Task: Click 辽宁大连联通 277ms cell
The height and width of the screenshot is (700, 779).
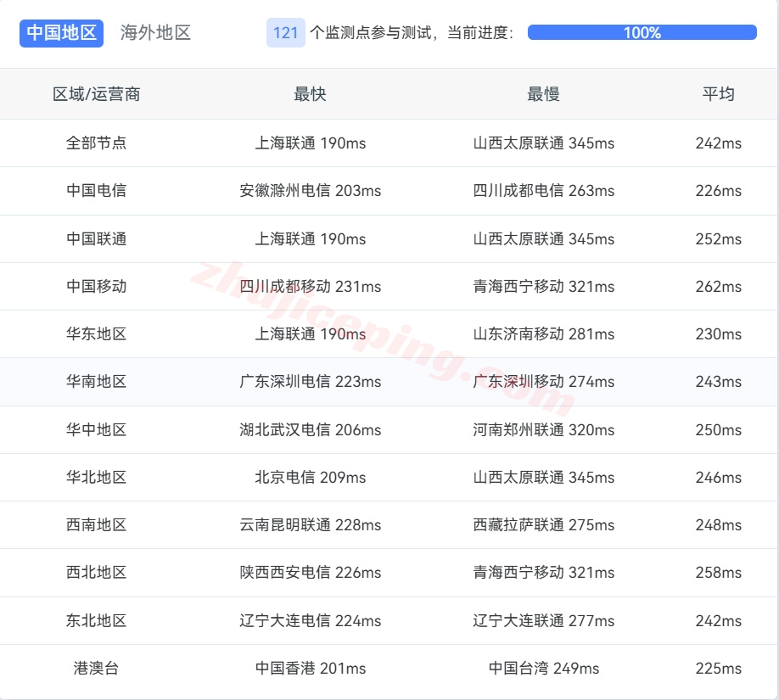Action: (x=543, y=621)
